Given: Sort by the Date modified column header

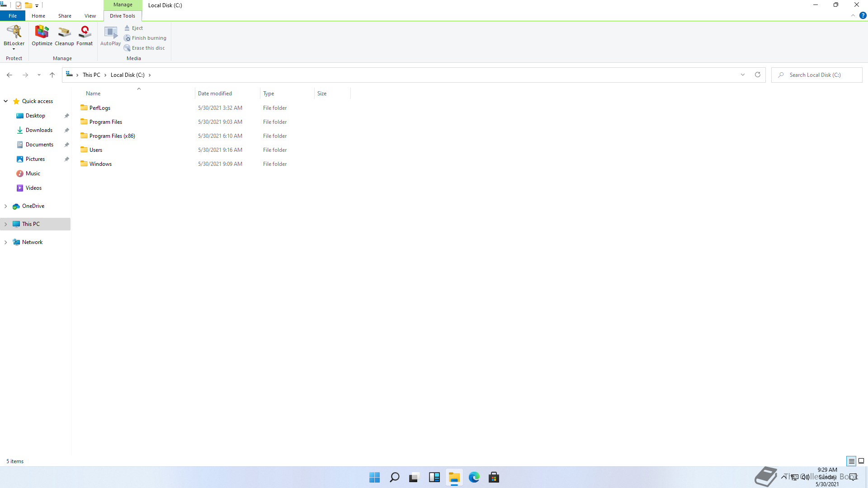Looking at the screenshot, I should [215, 94].
